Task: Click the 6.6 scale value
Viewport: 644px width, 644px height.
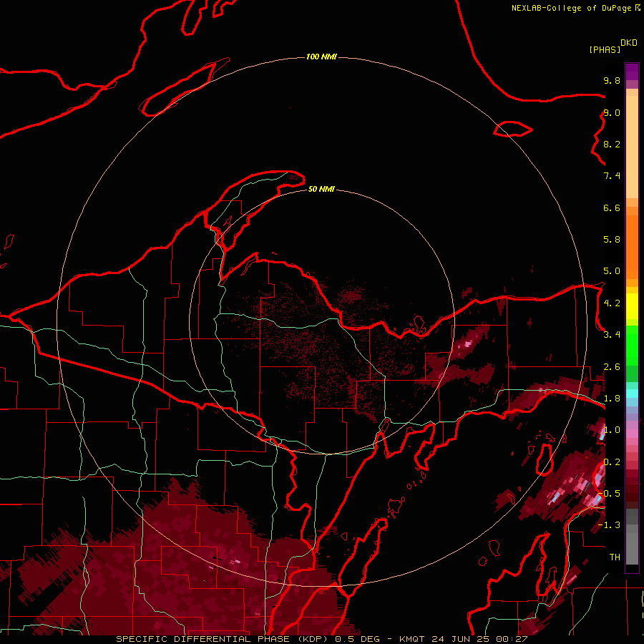Action: tap(612, 208)
